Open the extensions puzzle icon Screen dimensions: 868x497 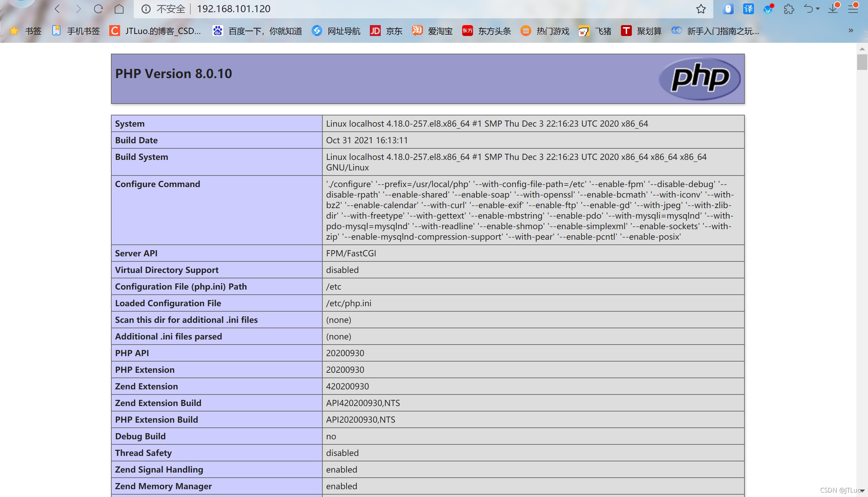(x=789, y=9)
